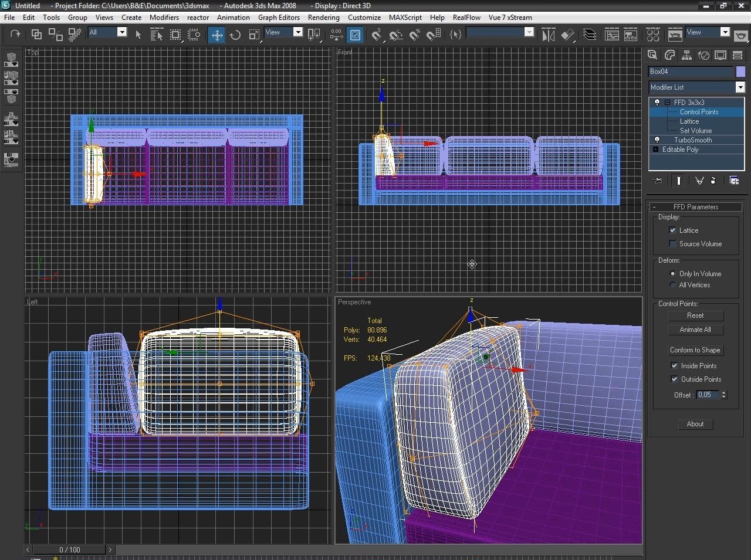
Task: Open the Modifiers menu
Action: pos(164,18)
